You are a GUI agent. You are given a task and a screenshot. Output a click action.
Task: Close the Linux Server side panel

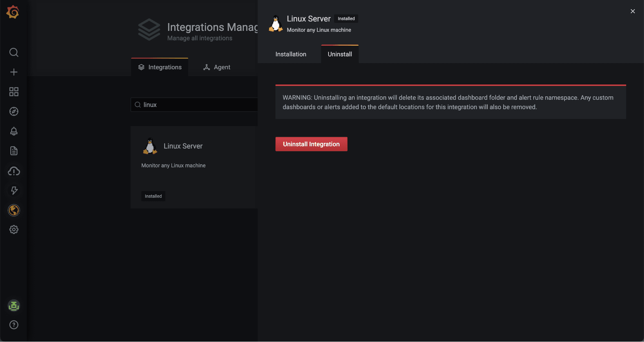click(x=633, y=11)
